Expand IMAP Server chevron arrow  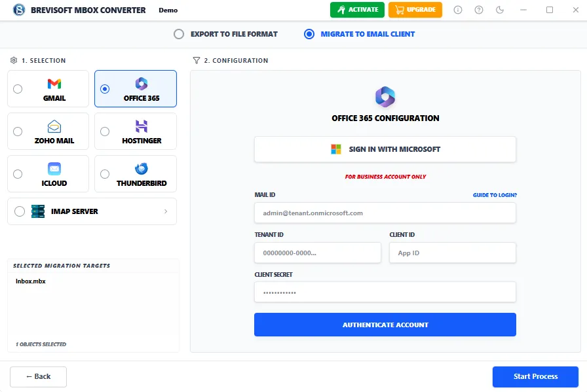click(x=166, y=211)
